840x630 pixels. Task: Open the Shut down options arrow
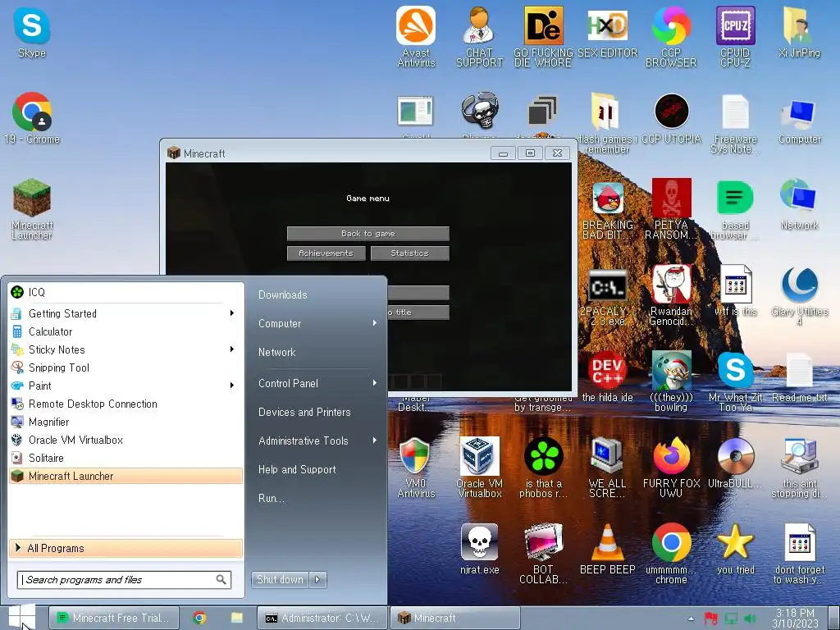[x=317, y=579]
